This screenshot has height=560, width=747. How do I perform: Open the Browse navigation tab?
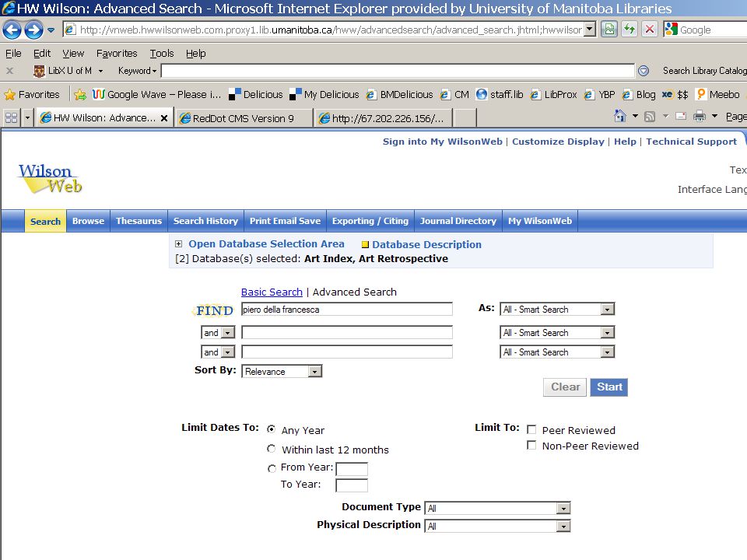click(x=88, y=221)
